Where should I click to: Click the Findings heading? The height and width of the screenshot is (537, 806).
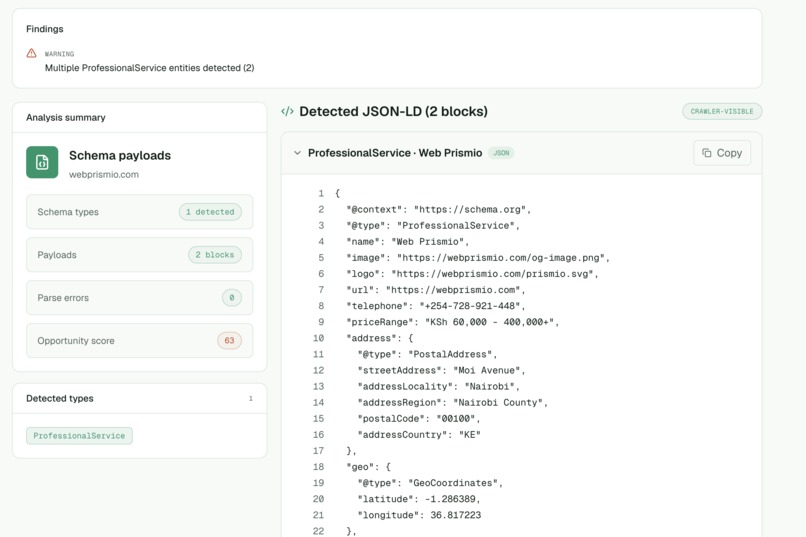point(45,29)
